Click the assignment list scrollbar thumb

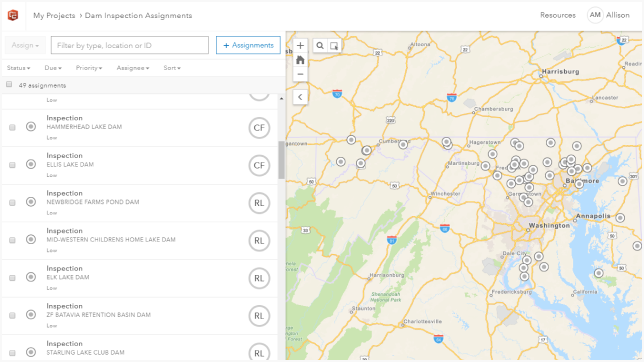(281, 160)
